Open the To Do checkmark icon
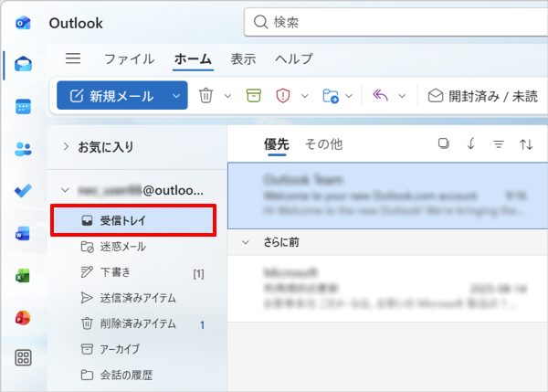The width and height of the screenshot is (548, 392). [23, 191]
